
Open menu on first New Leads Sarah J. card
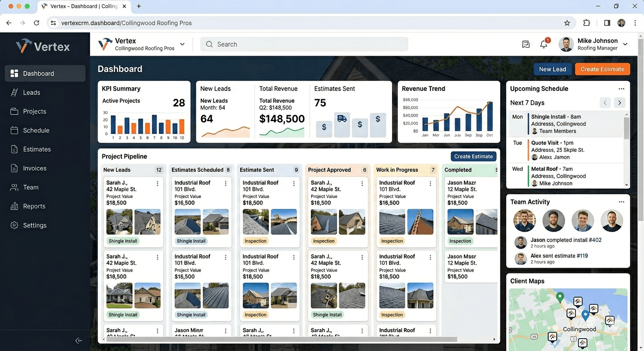[157, 183]
